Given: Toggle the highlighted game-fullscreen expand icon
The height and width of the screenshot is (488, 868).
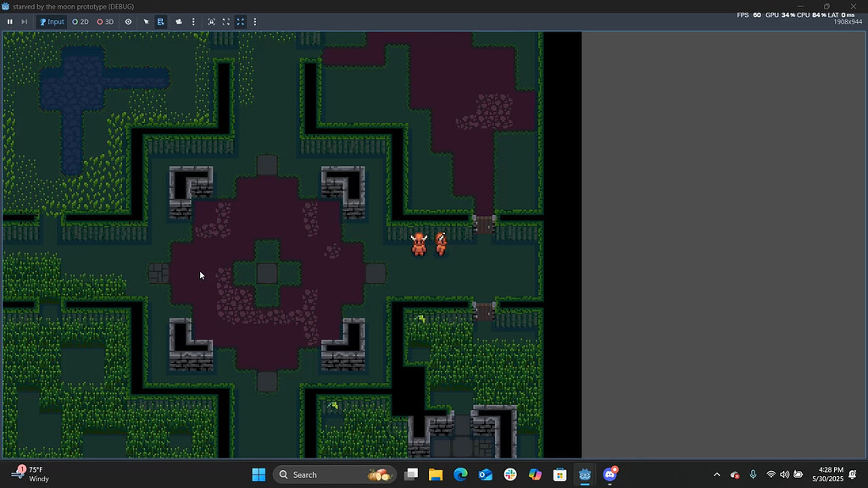Looking at the screenshot, I should point(240,21).
